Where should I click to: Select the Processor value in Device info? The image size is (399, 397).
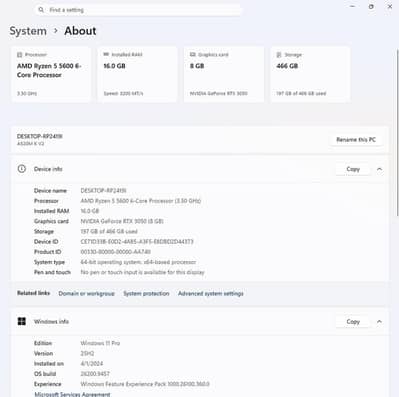pyautogui.click(x=141, y=201)
